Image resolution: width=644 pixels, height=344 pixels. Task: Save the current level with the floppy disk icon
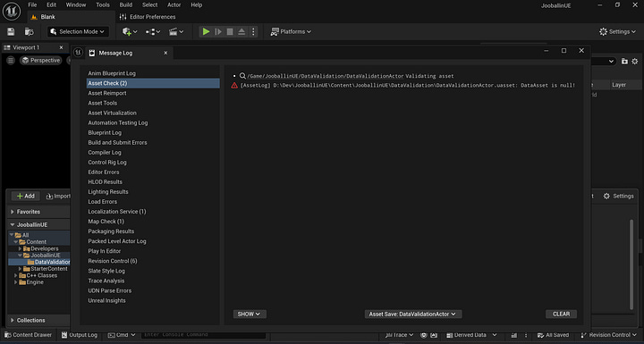point(11,31)
